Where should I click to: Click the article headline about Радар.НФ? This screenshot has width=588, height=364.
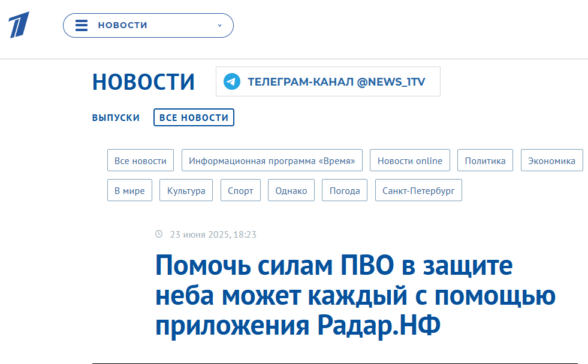tap(355, 296)
